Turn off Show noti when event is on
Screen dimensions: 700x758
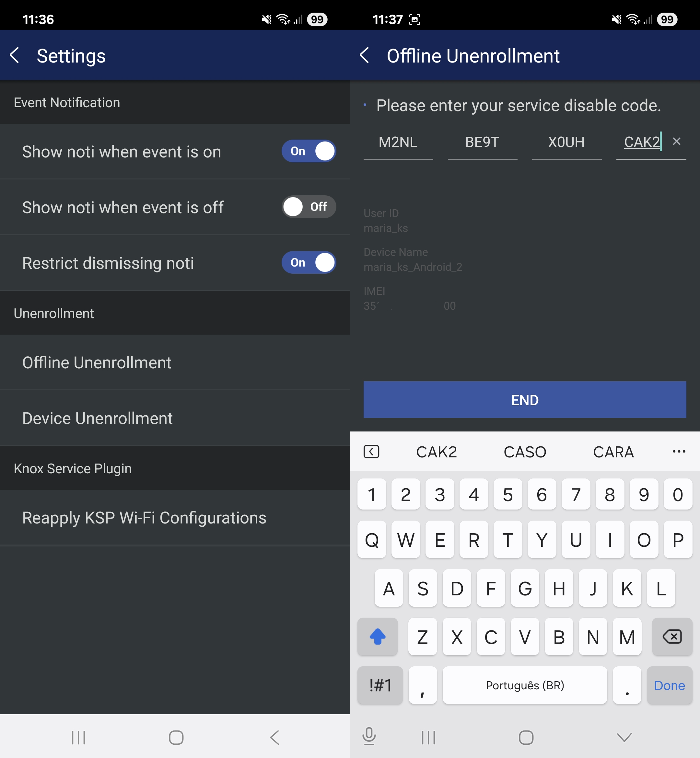click(x=309, y=151)
